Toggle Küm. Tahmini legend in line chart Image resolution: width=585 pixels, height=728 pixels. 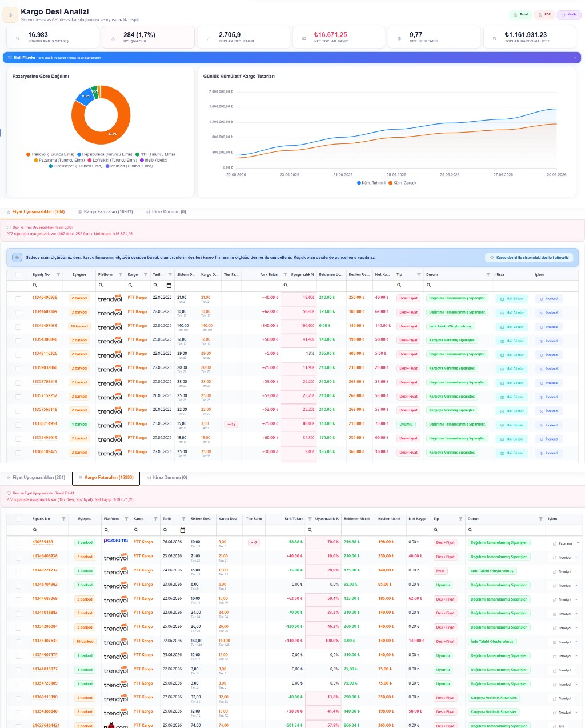coord(371,183)
